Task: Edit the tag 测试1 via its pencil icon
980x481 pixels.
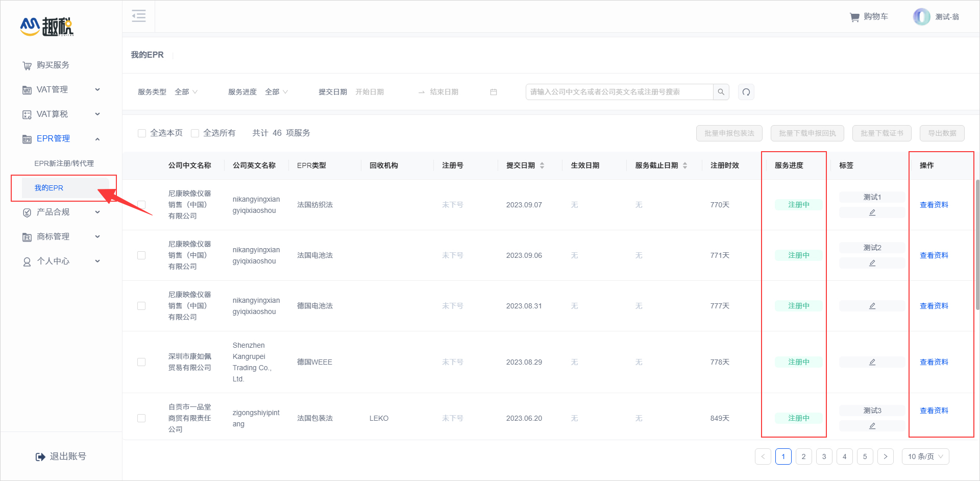Action: [872, 212]
